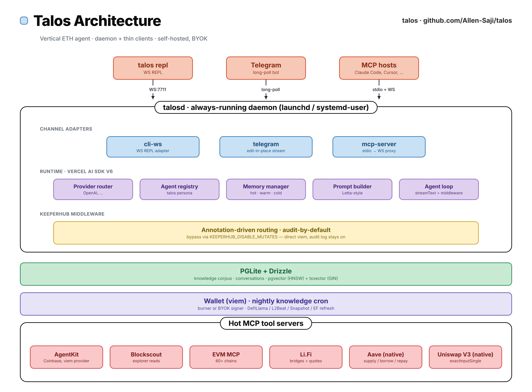Select the Blockscout explorer reads box
The width and height of the screenshot is (532, 392).
coord(146,357)
